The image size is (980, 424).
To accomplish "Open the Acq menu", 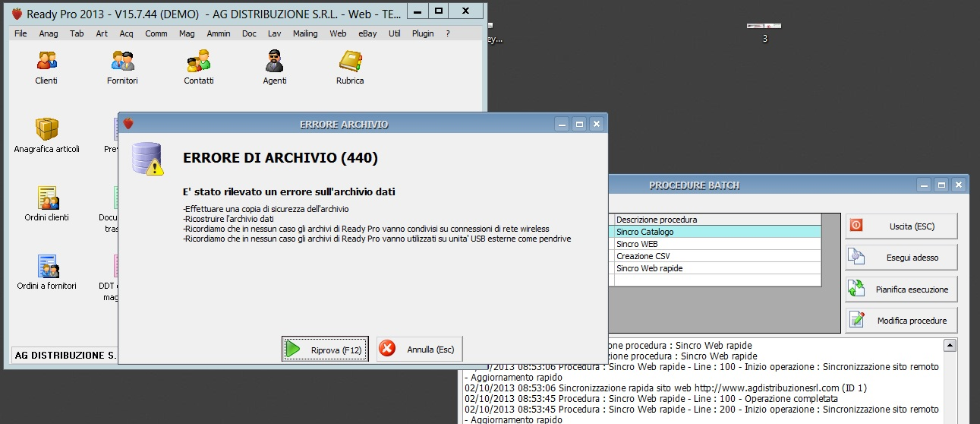I will point(126,33).
